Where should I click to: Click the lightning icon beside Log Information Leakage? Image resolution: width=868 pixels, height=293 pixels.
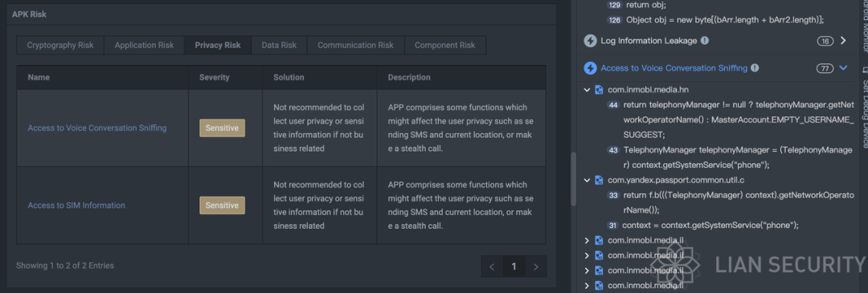(x=591, y=41)
